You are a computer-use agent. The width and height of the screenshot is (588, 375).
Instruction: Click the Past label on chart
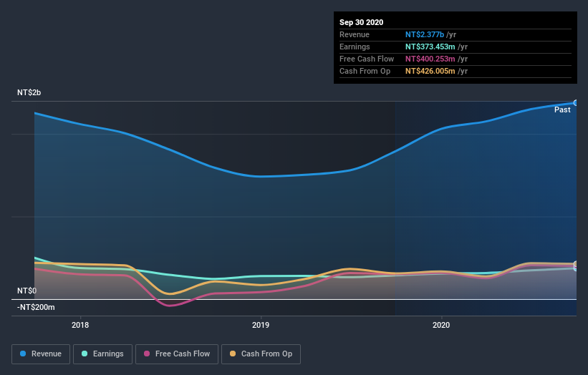tap(562, 109)
